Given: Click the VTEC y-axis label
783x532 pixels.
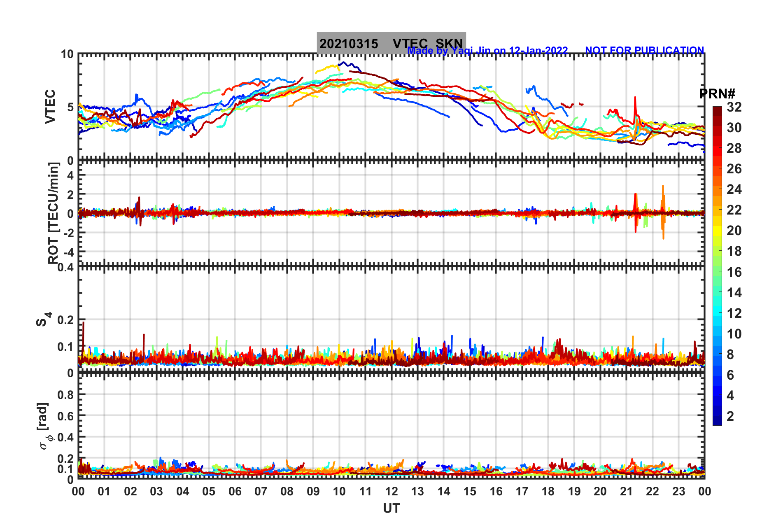Looking at the screenshot, I should tap(50, 107).
